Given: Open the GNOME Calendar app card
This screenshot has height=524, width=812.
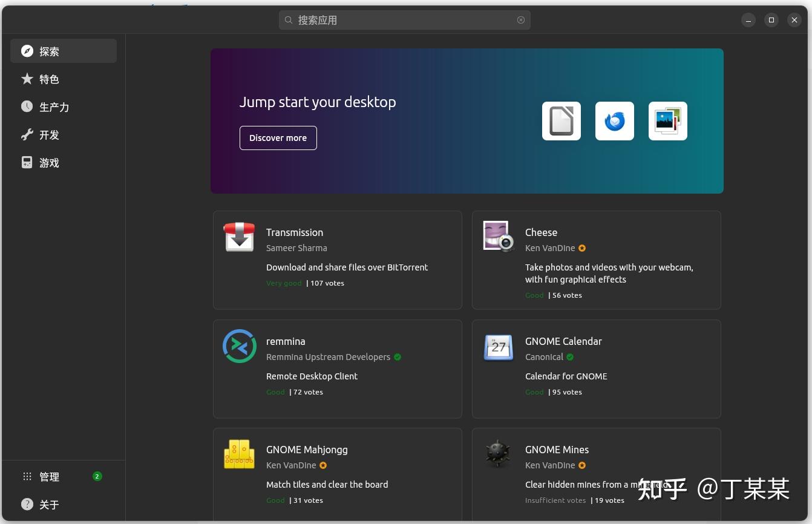Looking at the screenshot, I should 596,368.
